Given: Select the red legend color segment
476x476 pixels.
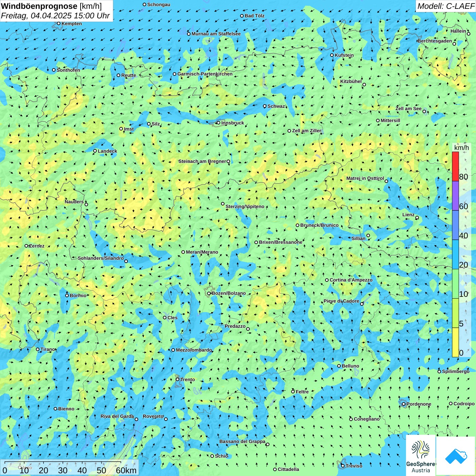Looking at the screenshot, I should (x=455, y=166).
